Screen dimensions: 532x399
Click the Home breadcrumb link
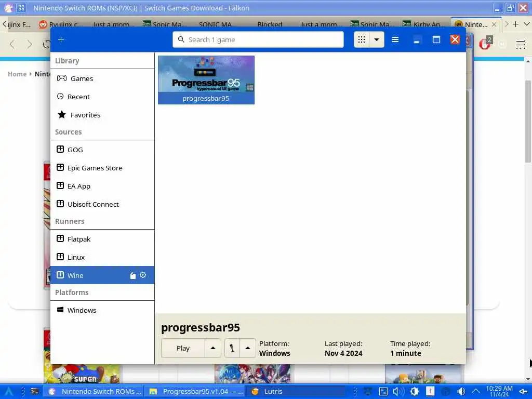17,74
